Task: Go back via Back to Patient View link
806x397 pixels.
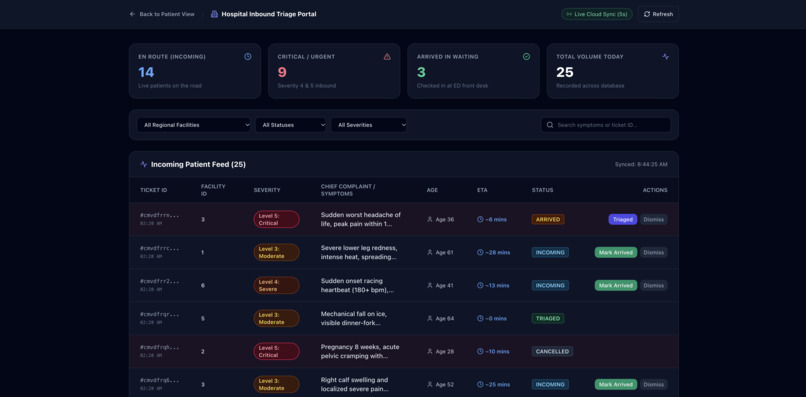Action: [x=162, y=14]
